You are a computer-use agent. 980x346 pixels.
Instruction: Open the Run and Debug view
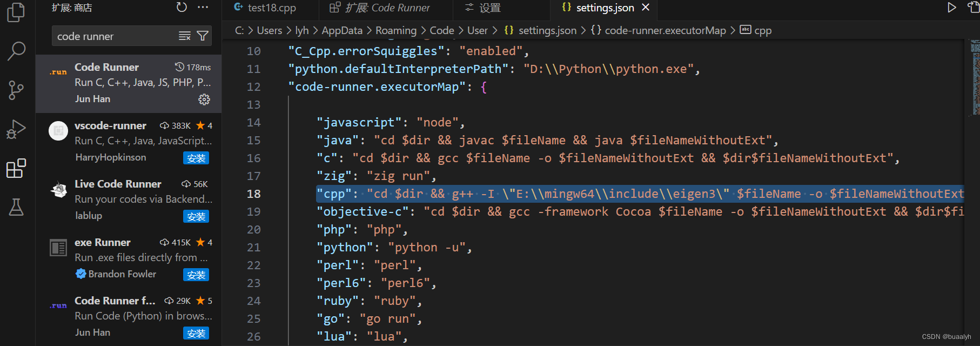click(16, 129)
